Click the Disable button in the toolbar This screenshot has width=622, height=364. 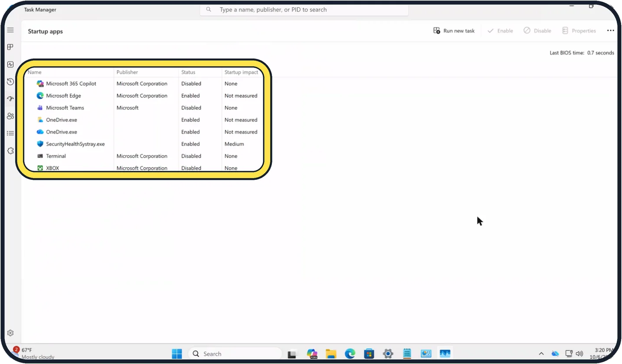pyautogui.click(x=537, y=31)
